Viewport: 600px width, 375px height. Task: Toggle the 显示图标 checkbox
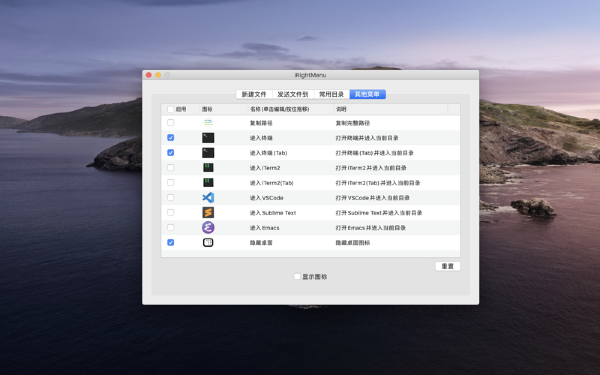[297, 276]
